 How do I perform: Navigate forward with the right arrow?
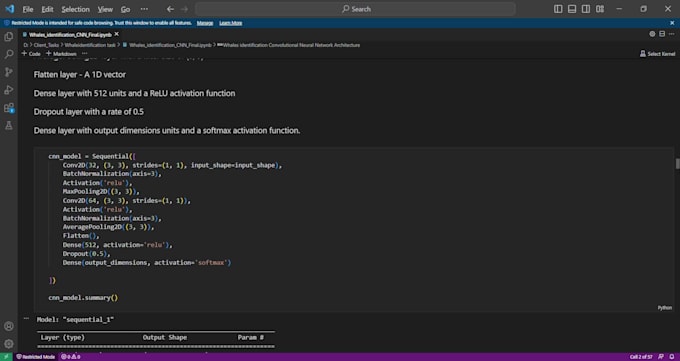click(x=184, y=9)
